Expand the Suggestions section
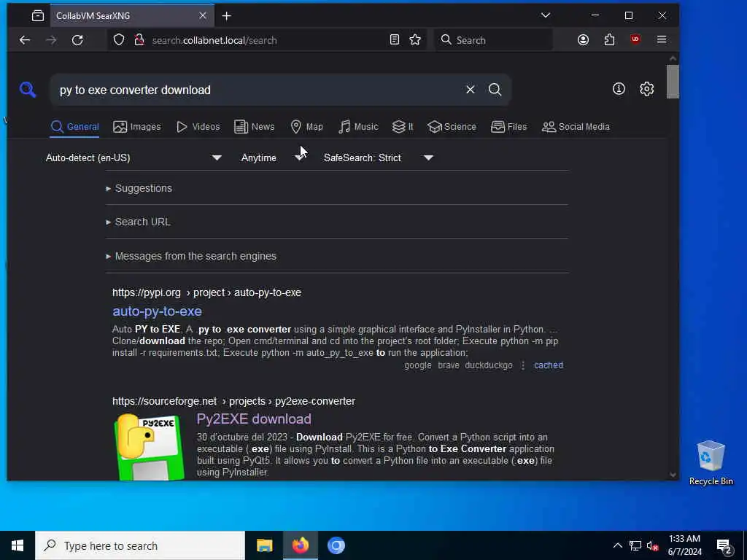Screen dimensions: 747x560 coord(139,188)
